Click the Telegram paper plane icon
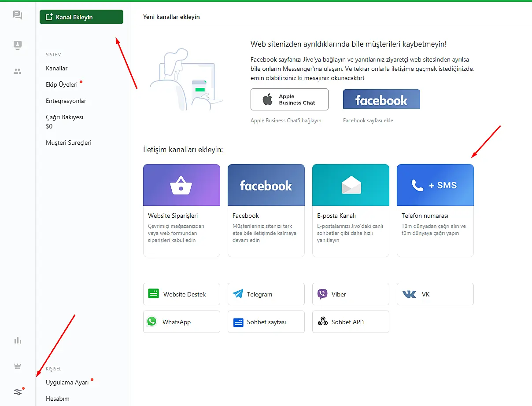Viewport: 532px width, 406px height. (238, 294)
